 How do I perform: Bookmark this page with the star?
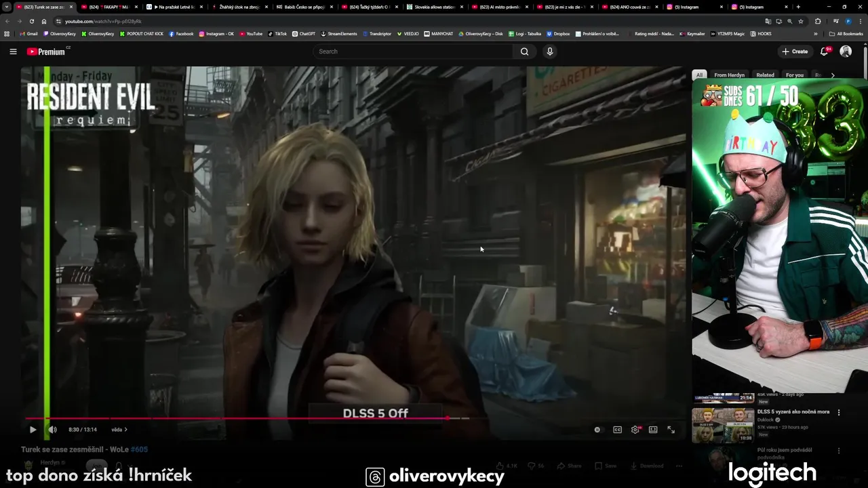click(801, 21)
